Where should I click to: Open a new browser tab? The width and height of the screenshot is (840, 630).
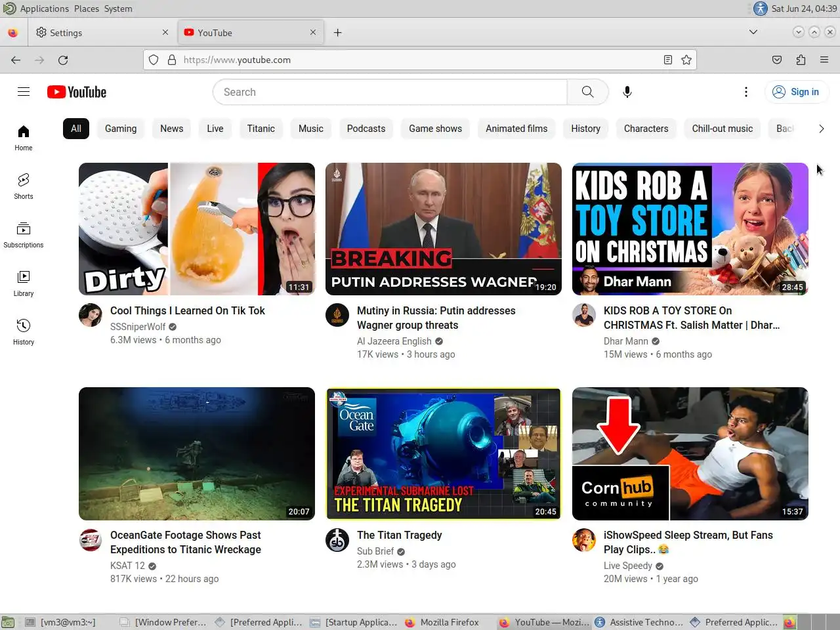338,32
